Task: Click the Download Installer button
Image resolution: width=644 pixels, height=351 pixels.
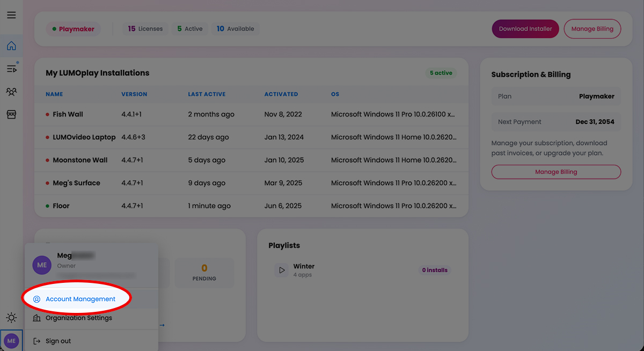Action: click(x=525, y=29)
